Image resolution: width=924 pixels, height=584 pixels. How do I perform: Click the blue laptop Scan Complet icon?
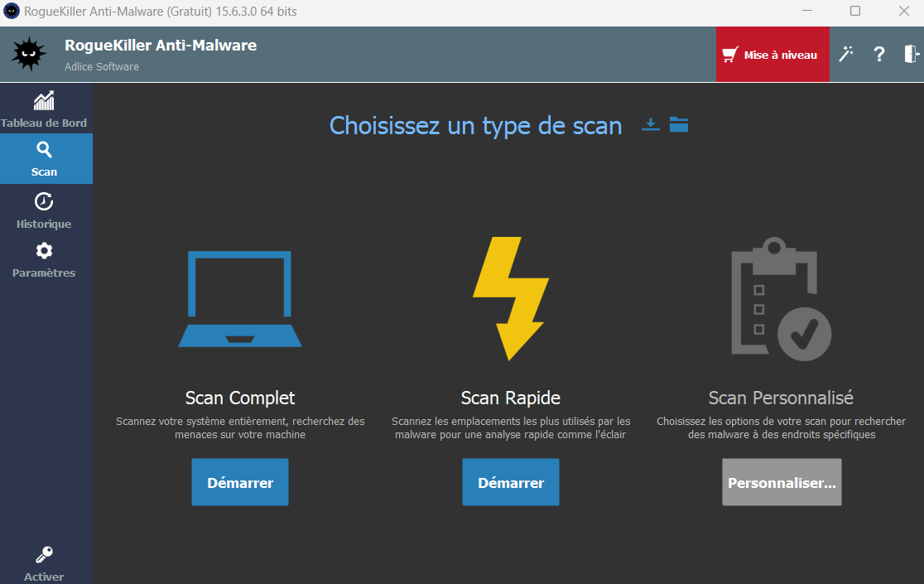click(240, 299)
